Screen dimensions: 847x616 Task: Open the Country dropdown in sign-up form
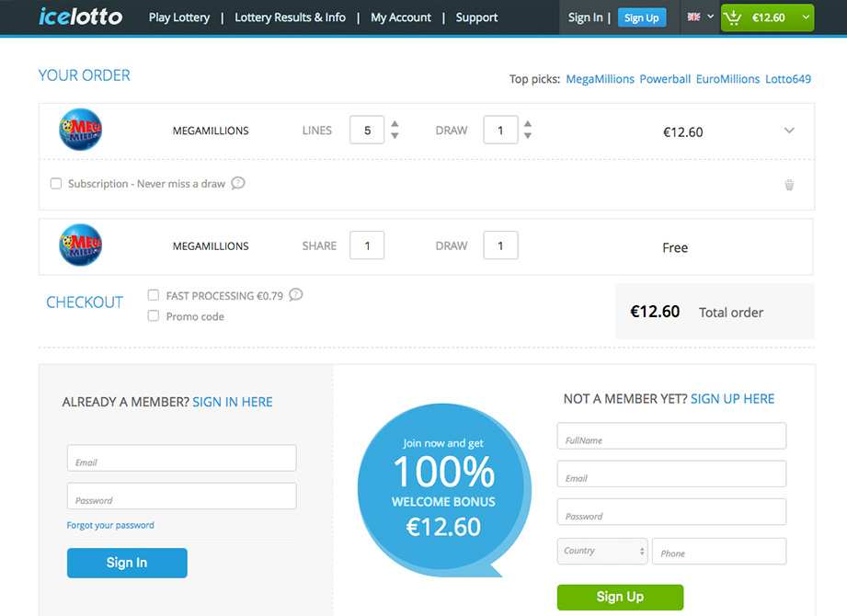(x=602, y=552)
